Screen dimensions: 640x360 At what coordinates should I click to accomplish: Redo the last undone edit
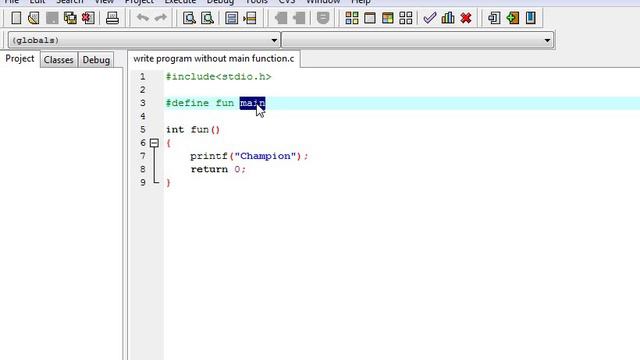click(161, 18)
